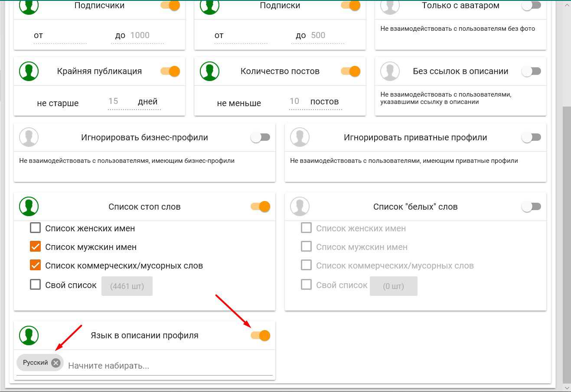Uncheck Список коммерческих/мусорных слов checkbox

[35, 265]
